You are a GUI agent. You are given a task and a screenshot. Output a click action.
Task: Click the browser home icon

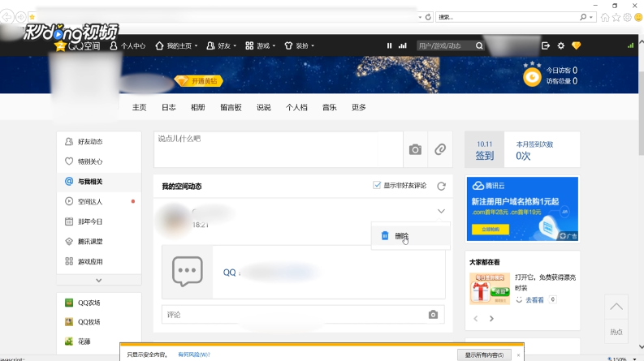coord(605,17)
